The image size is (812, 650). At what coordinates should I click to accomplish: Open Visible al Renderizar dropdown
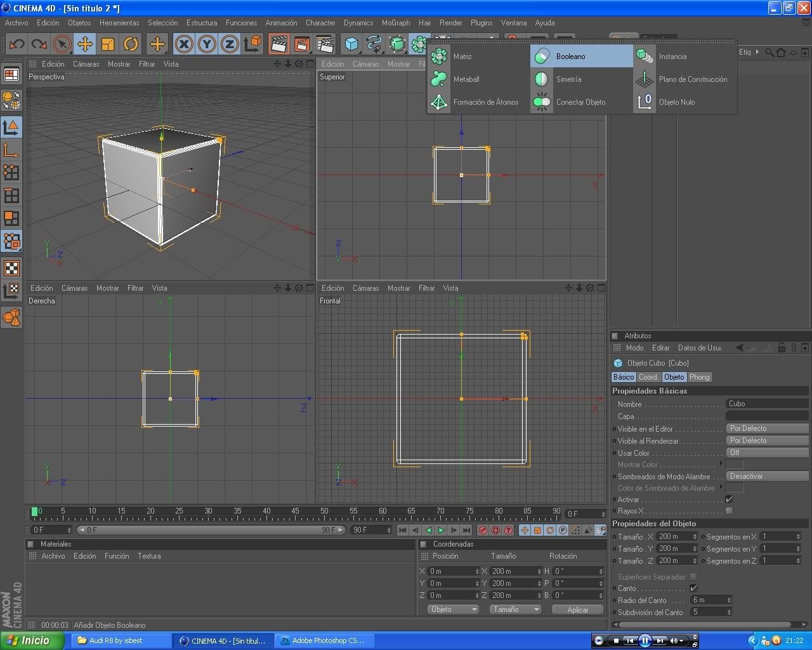tap(767, 441)
